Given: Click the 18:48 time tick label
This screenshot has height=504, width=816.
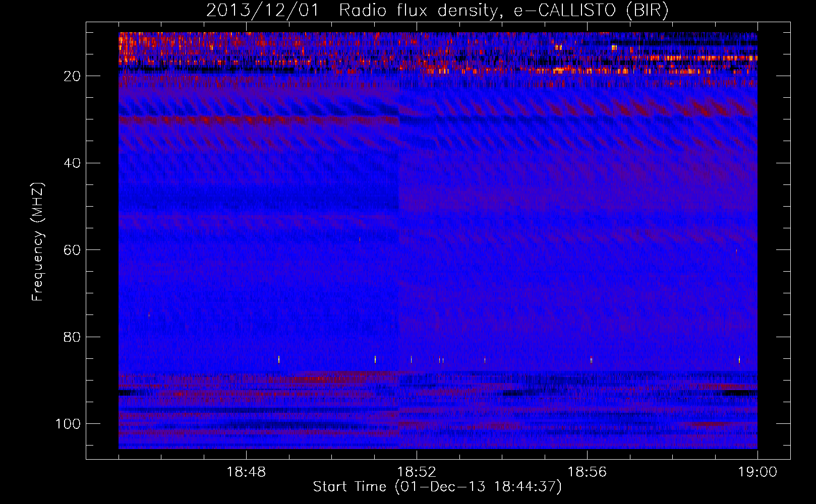Looking at the screenshot, I should tap(246, 472).
